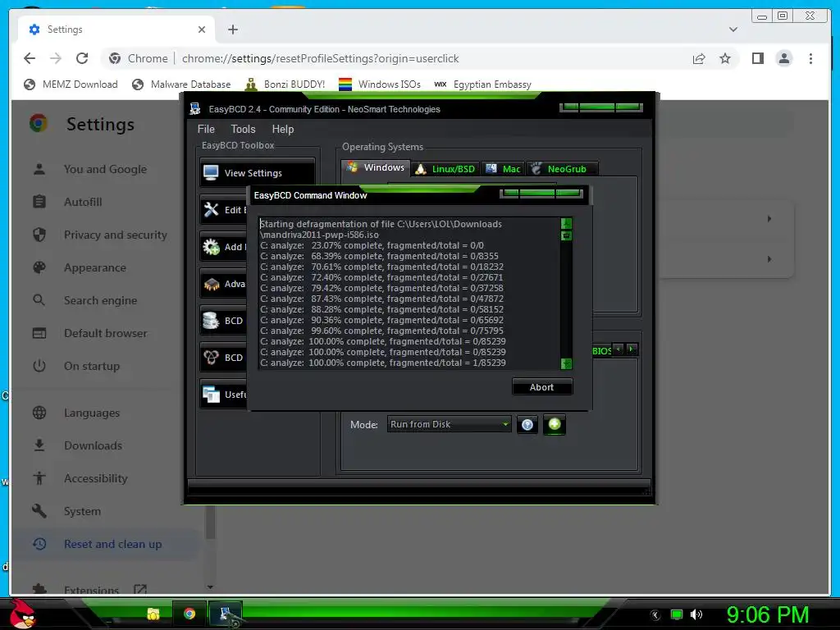
Task: Click the EasyBCD taskbar icon
Action: click(226, 614)
